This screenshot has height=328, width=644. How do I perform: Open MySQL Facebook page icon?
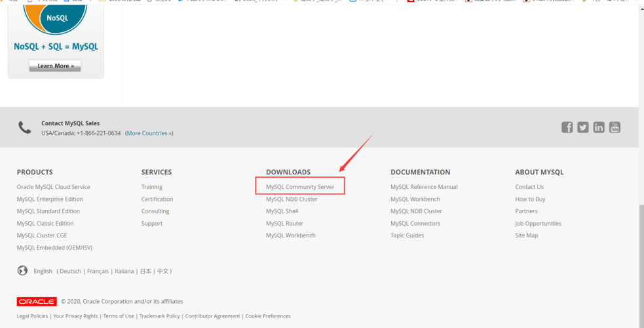point(567,127)
